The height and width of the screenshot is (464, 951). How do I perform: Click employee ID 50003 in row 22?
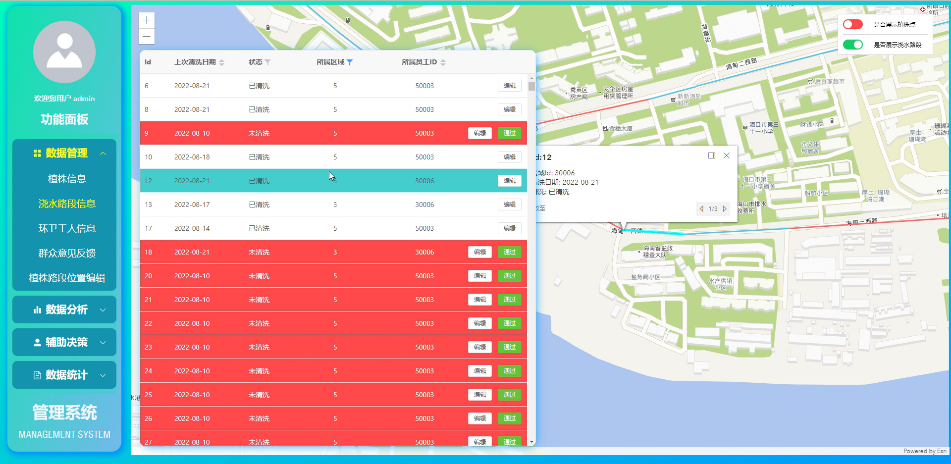coord(425,323)
